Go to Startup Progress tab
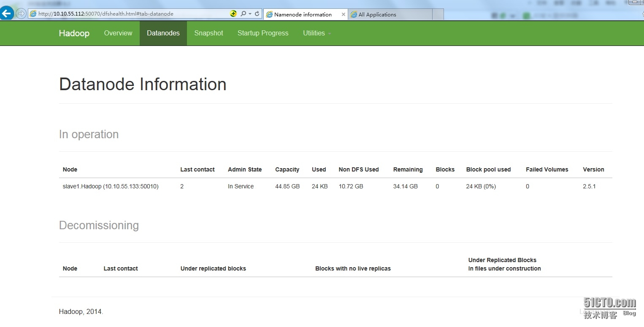 point(263,33)
